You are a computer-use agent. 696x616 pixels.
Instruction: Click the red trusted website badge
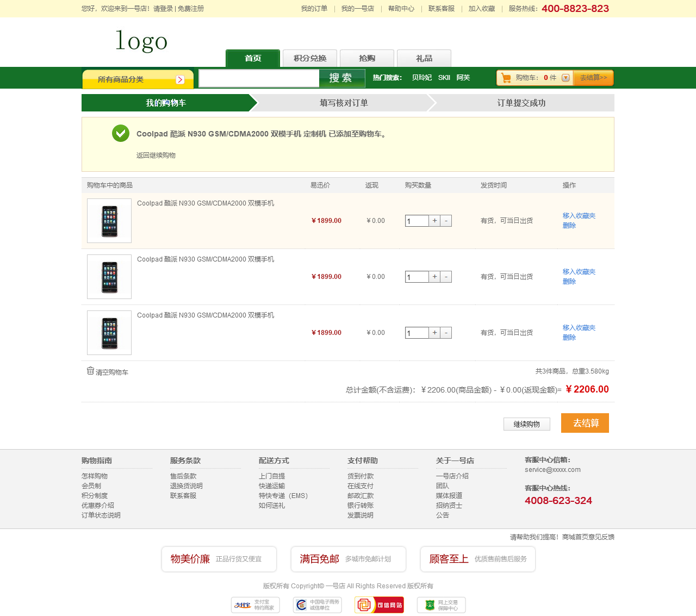(x=379, y=605)
